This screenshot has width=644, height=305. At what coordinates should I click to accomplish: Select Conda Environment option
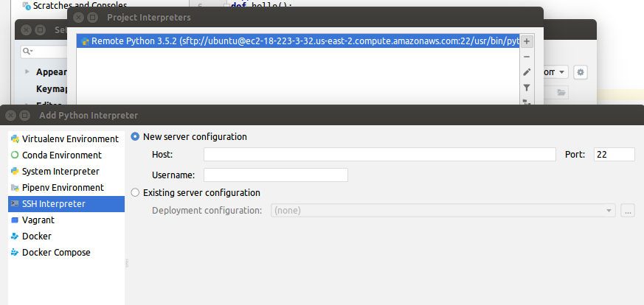66,155
